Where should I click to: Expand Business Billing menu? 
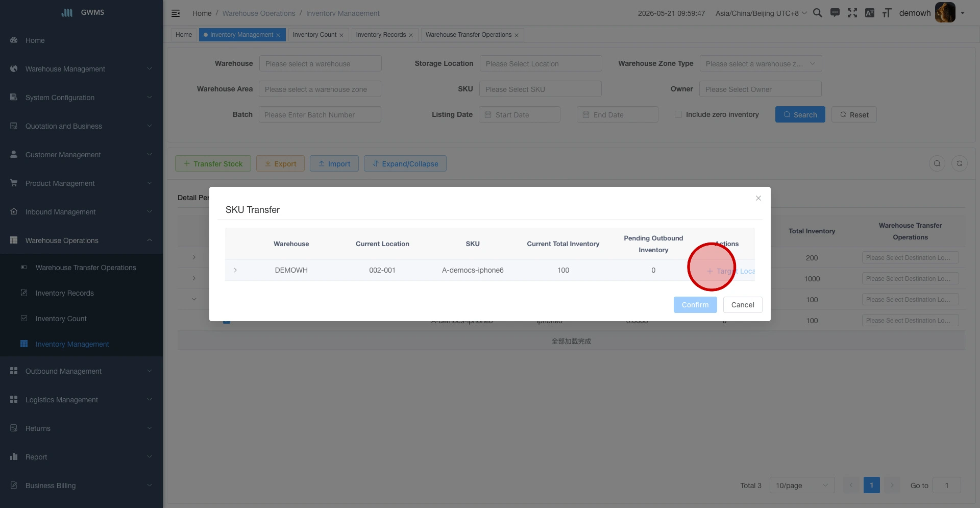coord(81,486)
